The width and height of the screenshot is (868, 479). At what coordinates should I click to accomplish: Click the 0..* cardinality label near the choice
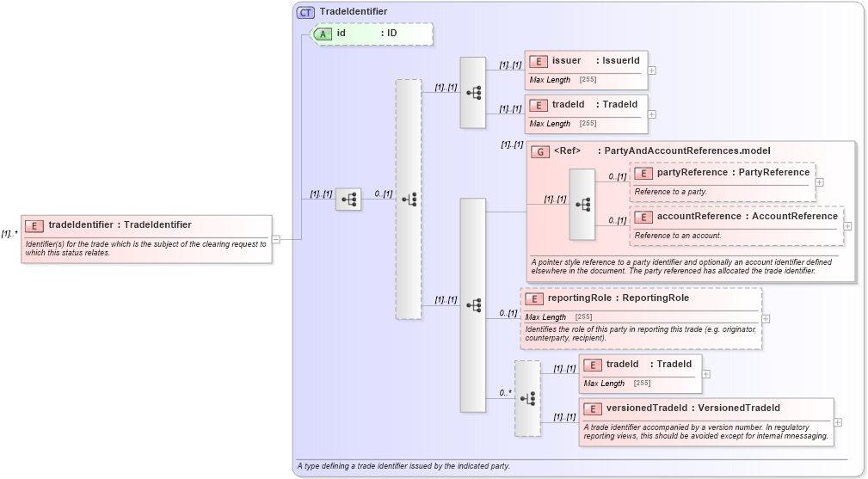[506, 393]
